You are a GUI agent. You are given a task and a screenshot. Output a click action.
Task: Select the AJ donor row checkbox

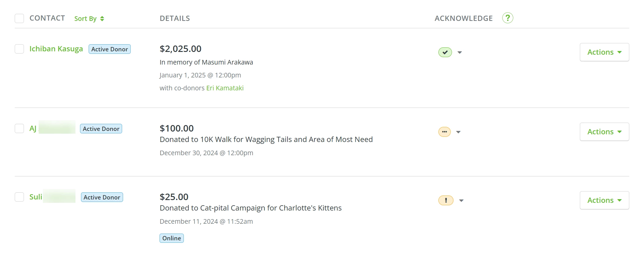coord(19,128)
